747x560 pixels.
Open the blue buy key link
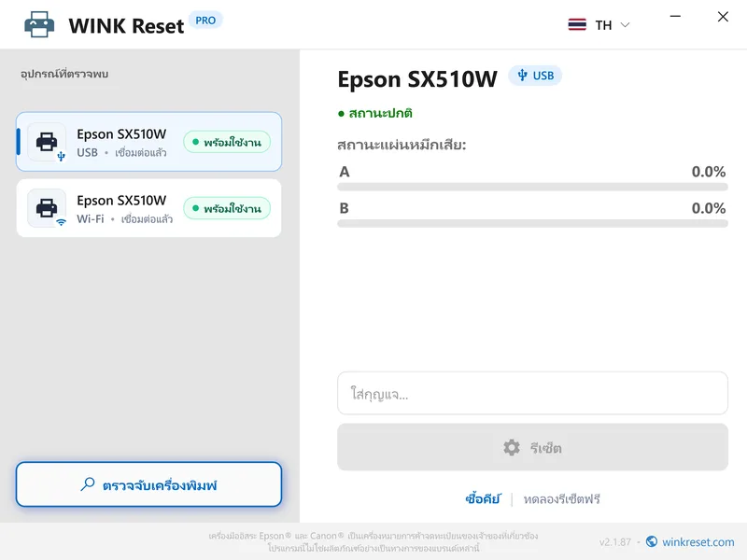pos(483,499)
